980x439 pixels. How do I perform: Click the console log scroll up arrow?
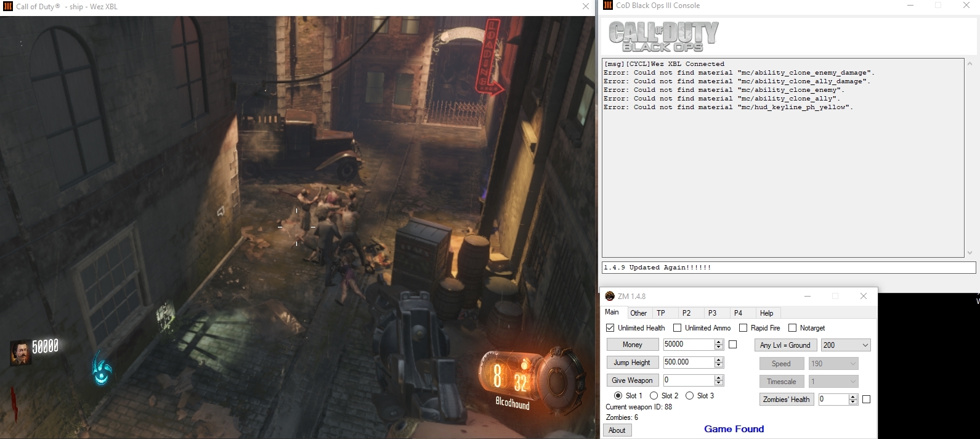coord(970,64)
